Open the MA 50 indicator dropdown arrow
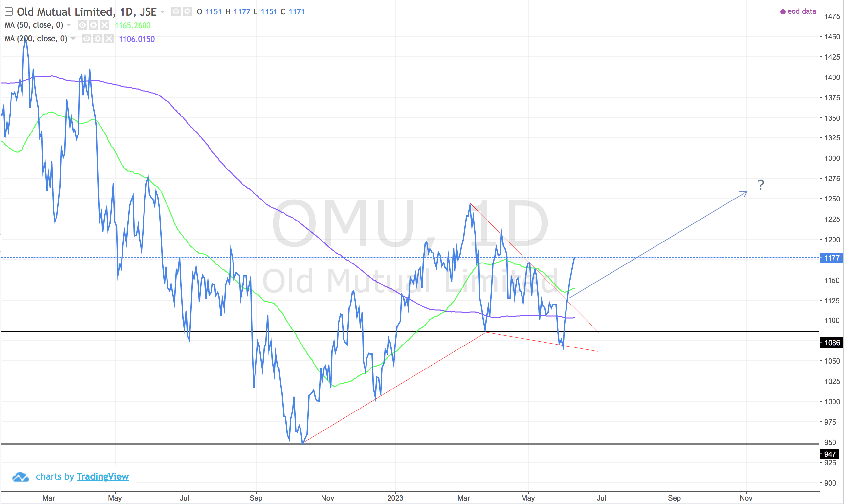This screenshot has height=504, width=844. 69,25
